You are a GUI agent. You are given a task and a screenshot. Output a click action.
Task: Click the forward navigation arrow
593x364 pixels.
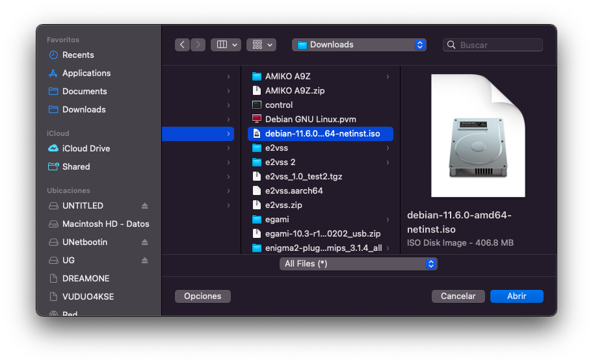click(x=198, y=45)
